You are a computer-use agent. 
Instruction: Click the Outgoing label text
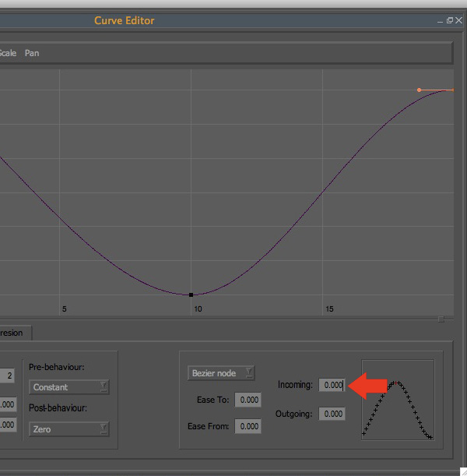pyautogui.click(x=294, y=414)
